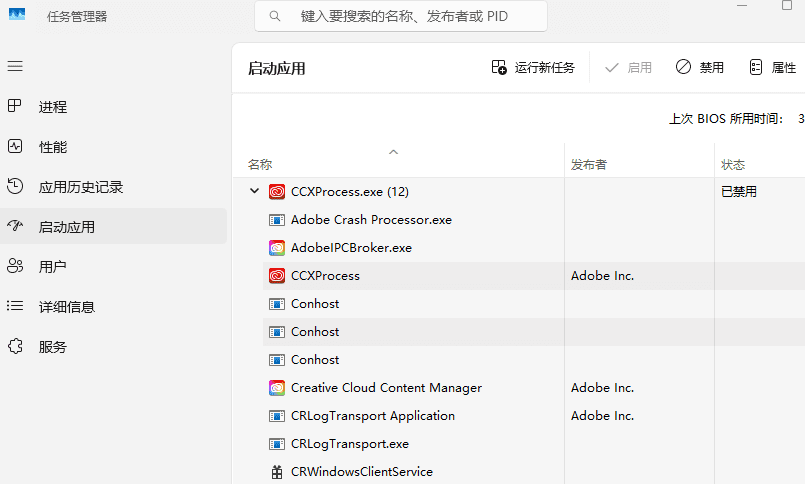The width and height of the screenshot is (805, 484).
Task: Click the 启用 (Enable) button
Action: 628,67
